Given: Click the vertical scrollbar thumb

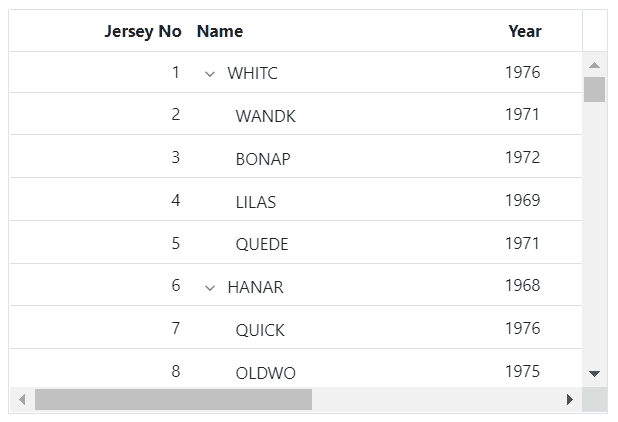Looking at the screenshot, I should (595, 89).
